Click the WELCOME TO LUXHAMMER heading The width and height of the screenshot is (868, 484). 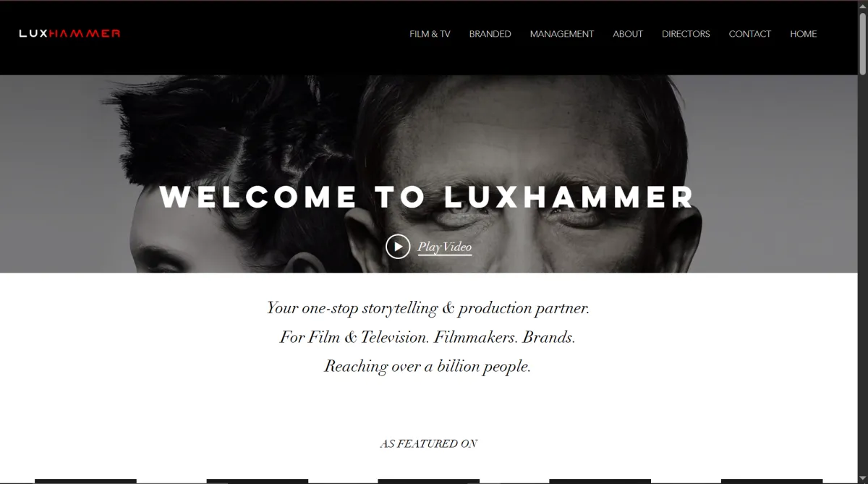427,197
